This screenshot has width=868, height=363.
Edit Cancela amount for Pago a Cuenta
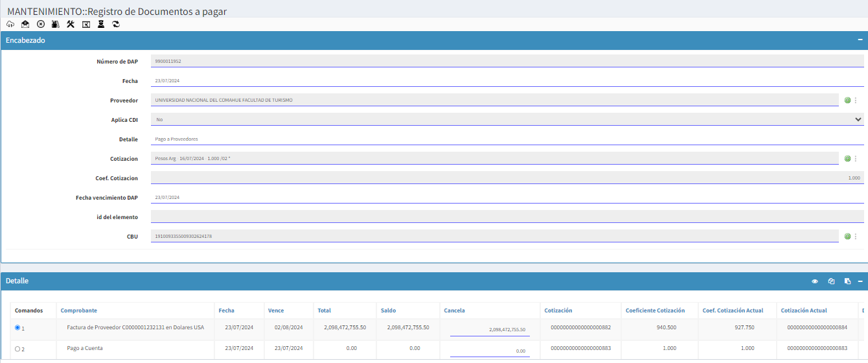point(490,350)
